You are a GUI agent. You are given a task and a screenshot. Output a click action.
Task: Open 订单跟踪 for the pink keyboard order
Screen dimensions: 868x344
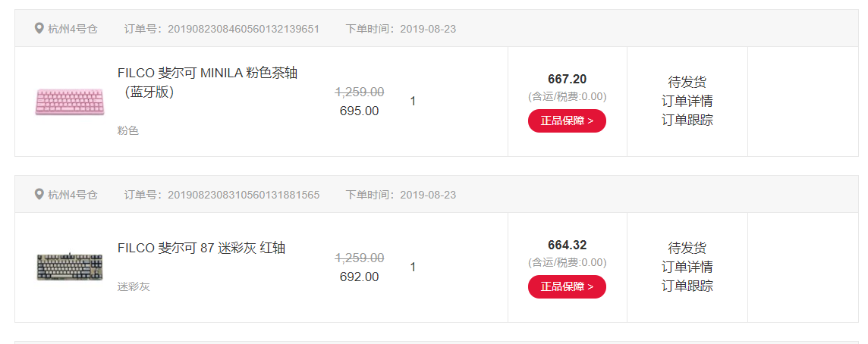click(687, 120)
